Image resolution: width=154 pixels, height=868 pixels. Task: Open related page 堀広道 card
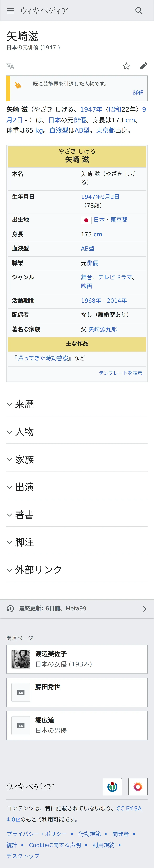(77, 725)
